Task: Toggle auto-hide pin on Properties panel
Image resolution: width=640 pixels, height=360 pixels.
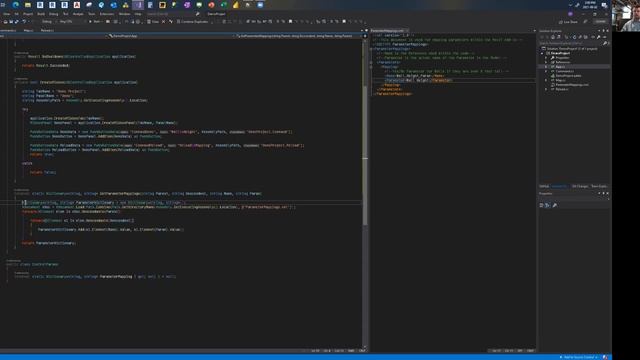Action: [x=603, y=193]
